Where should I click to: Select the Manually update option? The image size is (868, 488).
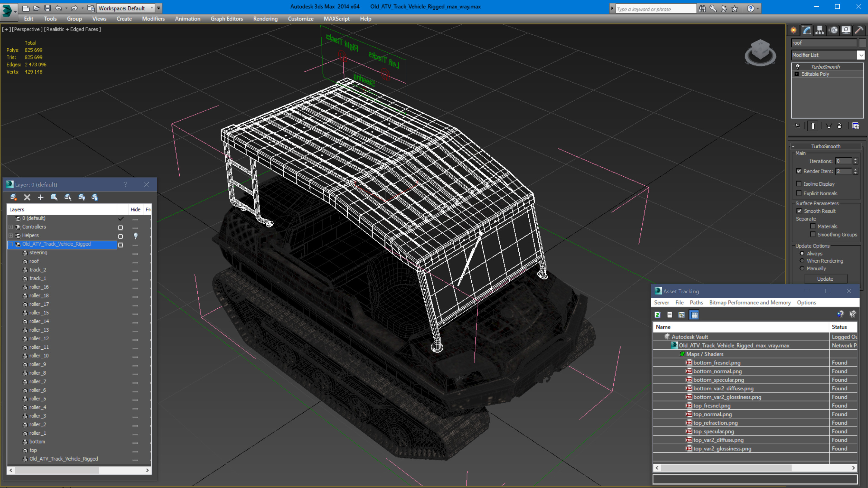click(802, 268)
